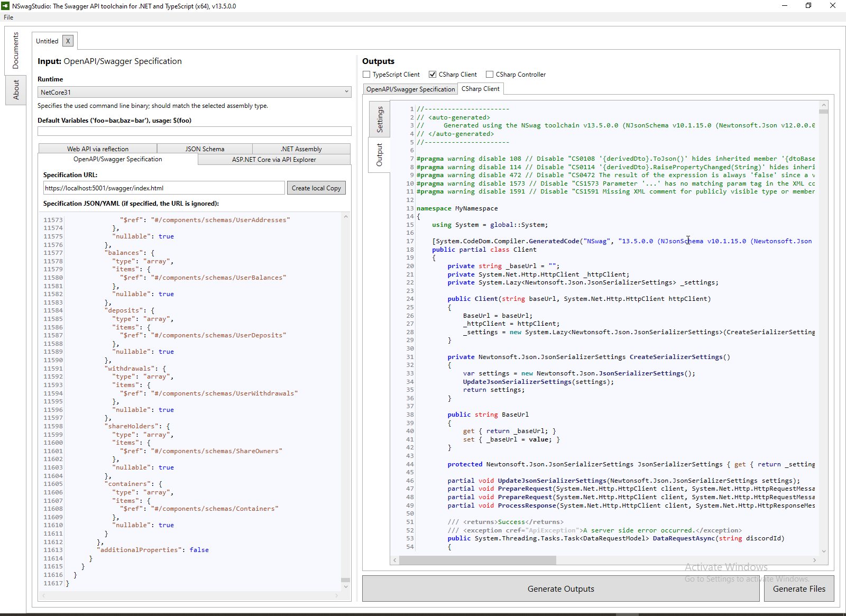Switch to the About side tab
This screenshot has width=846, height=616.
[16, 90]
